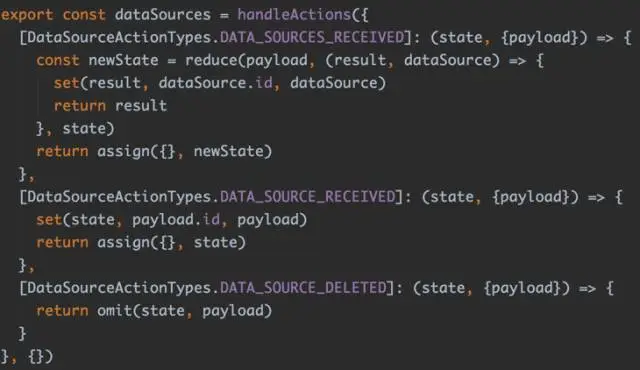Click the DATA_SOURCE_RECEIVED constant
Screen dimensions: 640x370
point(308,197)
